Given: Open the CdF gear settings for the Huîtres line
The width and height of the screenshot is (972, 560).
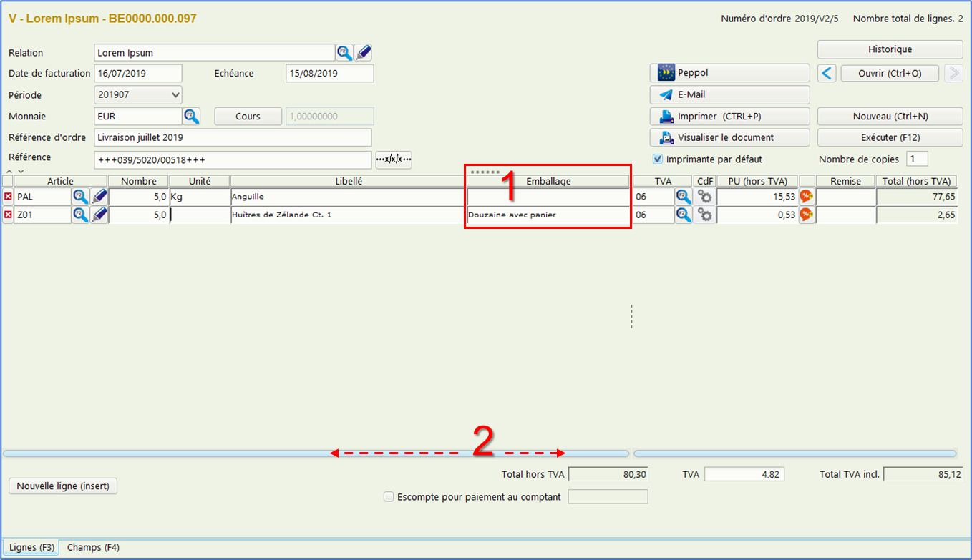Looking at the screenshot, I should (705, 215).
